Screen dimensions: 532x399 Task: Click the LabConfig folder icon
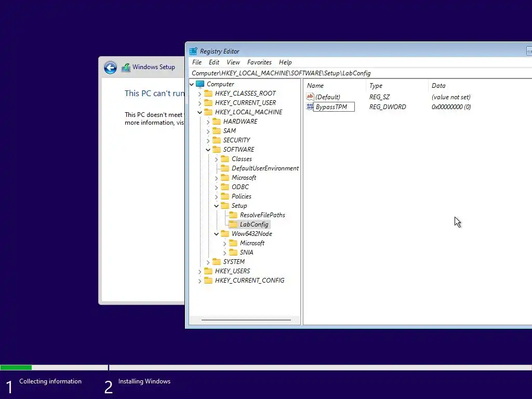(x=233, y=224)
